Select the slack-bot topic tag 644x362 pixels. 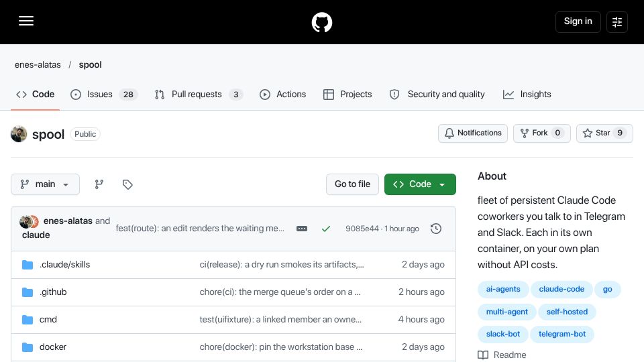tap(503, 334)
